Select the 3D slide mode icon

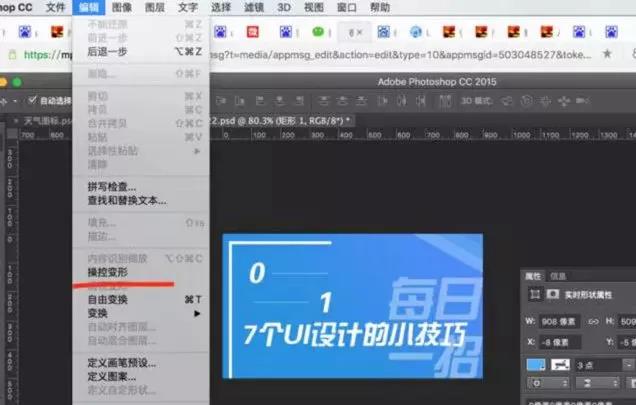pyautogui.click(x=564, y=101)
